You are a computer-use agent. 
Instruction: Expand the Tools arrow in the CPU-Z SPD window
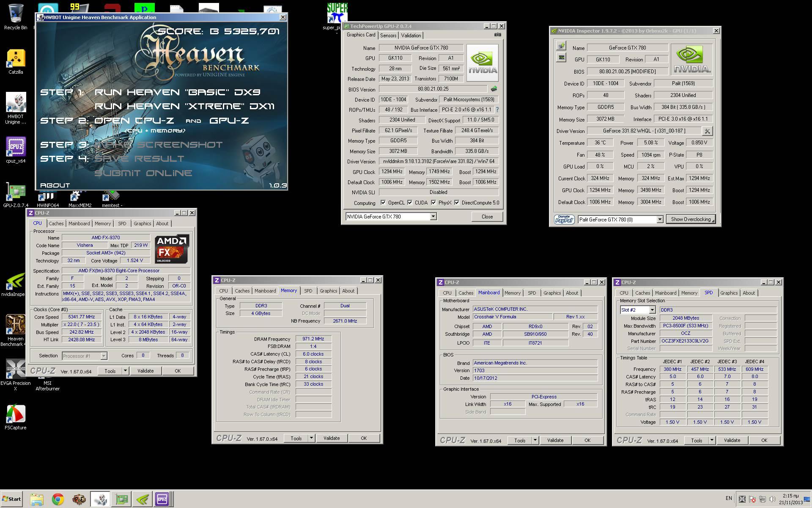(712, 440)
